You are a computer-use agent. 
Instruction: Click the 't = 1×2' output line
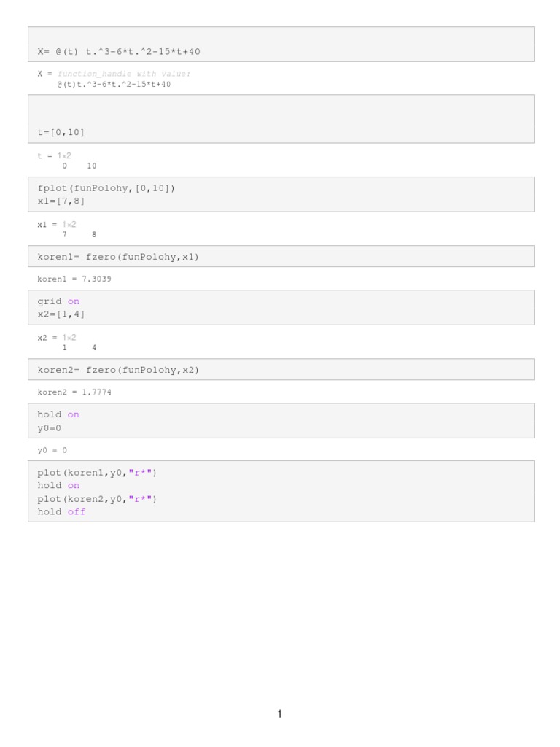(x=55, y=155)
